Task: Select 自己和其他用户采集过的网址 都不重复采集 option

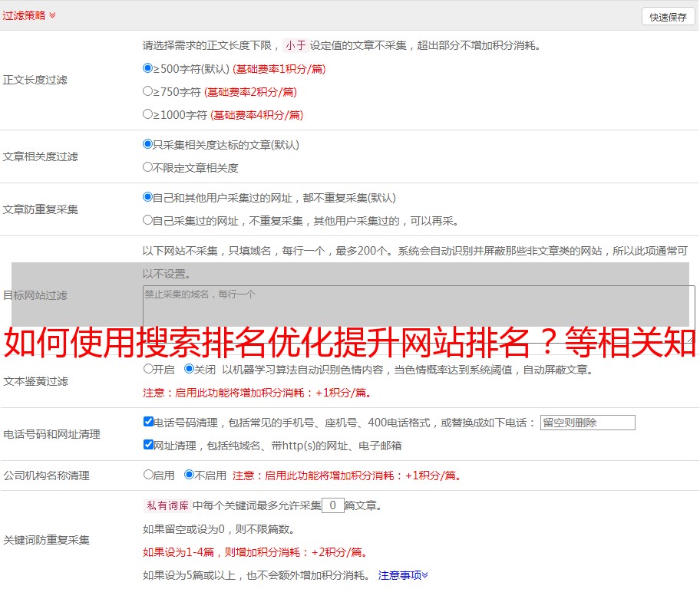Action: [x=147, y=197]
